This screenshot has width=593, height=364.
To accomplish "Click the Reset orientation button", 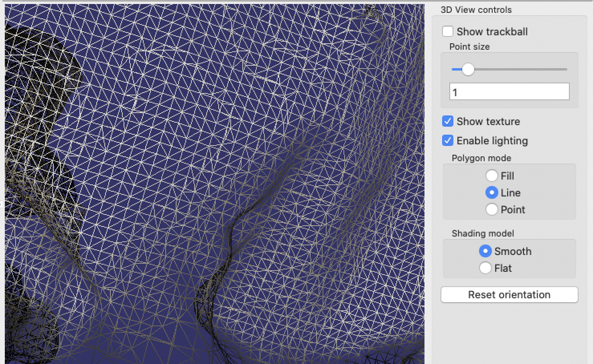I will click(509, 295).
